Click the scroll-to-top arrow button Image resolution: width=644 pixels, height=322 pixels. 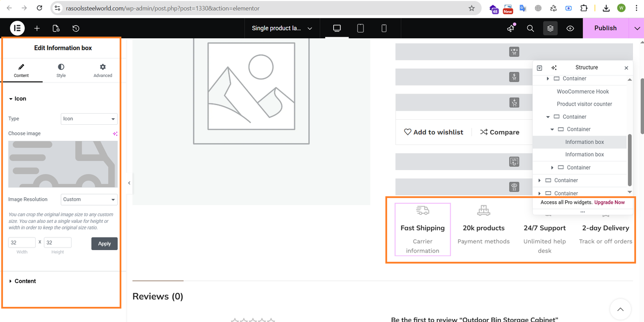[x=620, y=310]
